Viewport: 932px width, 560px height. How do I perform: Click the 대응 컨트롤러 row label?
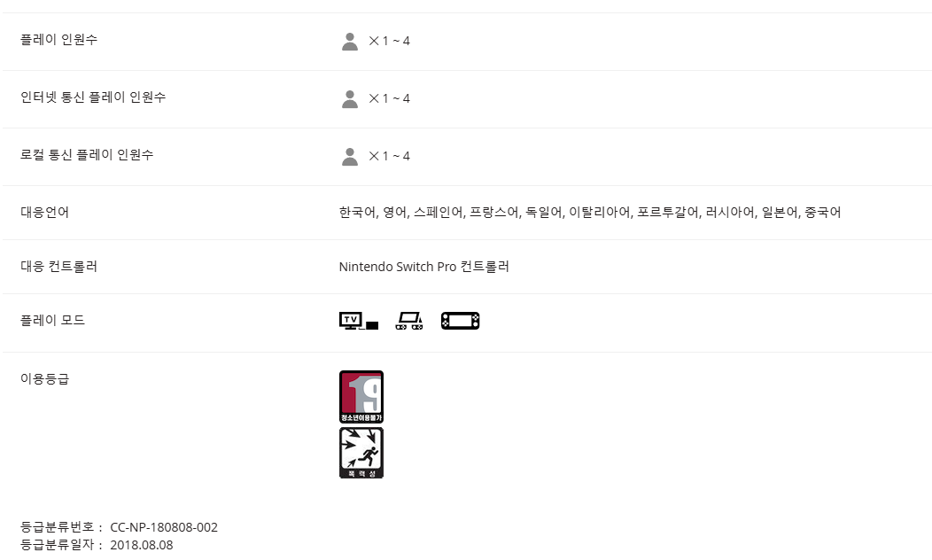click(x=58, y=267)
